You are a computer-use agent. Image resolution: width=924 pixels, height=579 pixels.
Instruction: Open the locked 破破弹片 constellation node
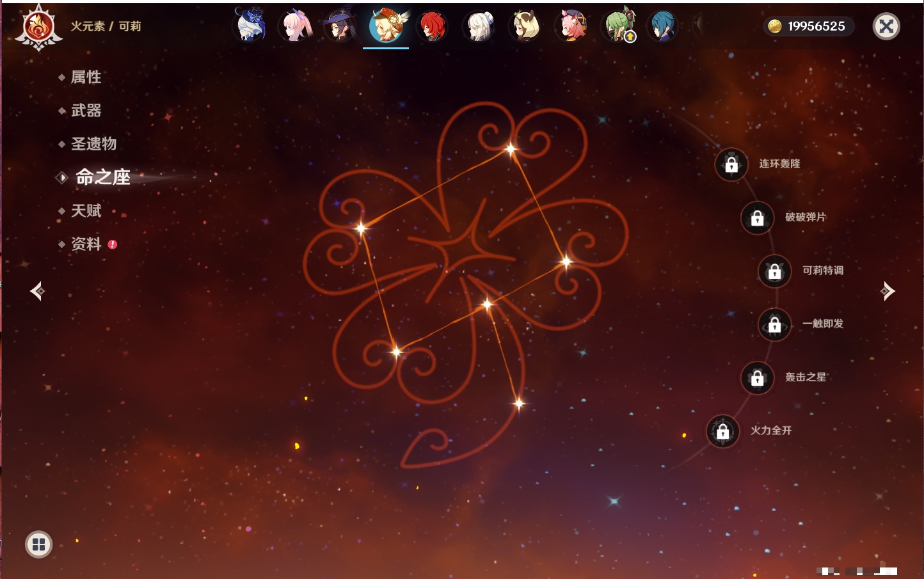click(x=758, y=218)
